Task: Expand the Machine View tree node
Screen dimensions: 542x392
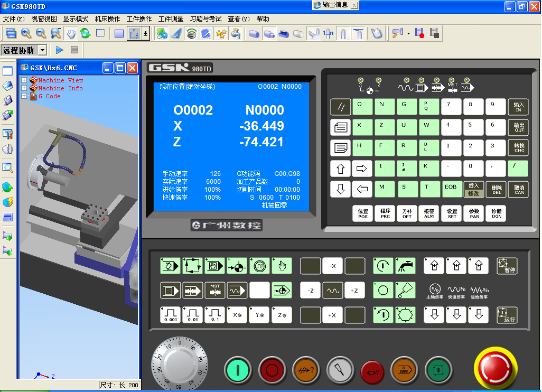Action: (x=24, y=80)
